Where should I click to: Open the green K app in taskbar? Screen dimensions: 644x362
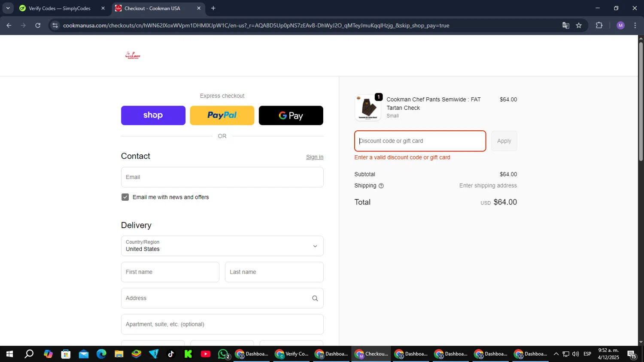point(188,354)
